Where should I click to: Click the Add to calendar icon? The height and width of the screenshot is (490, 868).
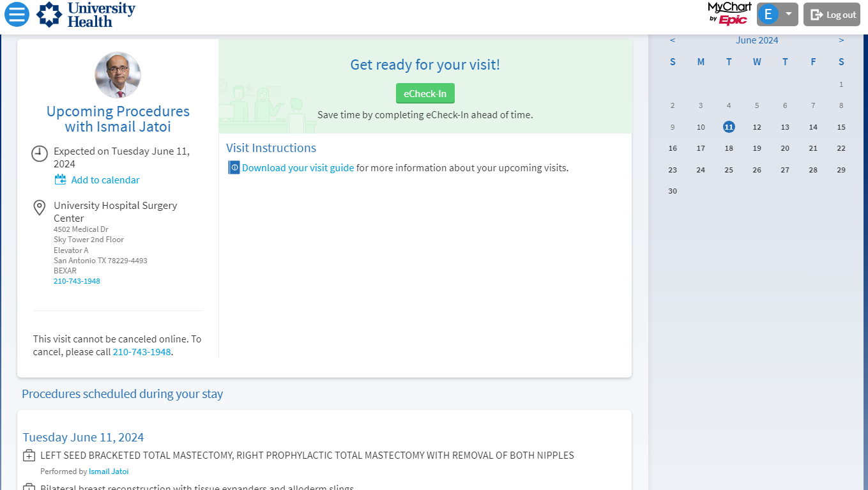tap(60, 180)
